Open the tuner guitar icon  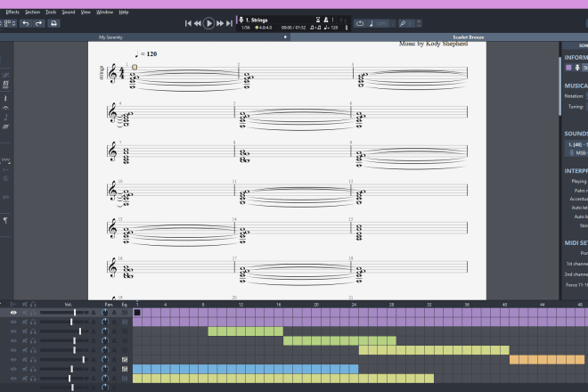(403, 23)
